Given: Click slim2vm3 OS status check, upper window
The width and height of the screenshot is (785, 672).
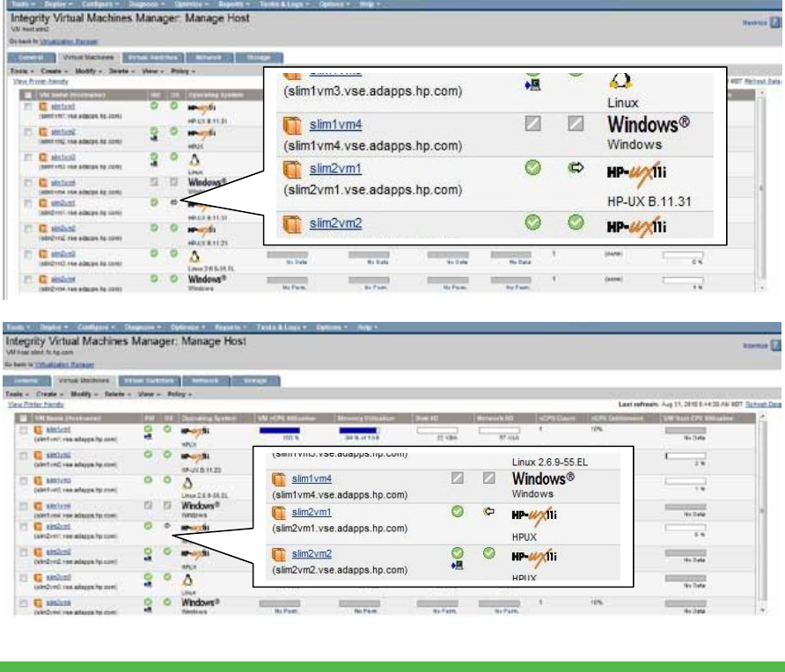Looking at the screenshot, I should 173,253.
